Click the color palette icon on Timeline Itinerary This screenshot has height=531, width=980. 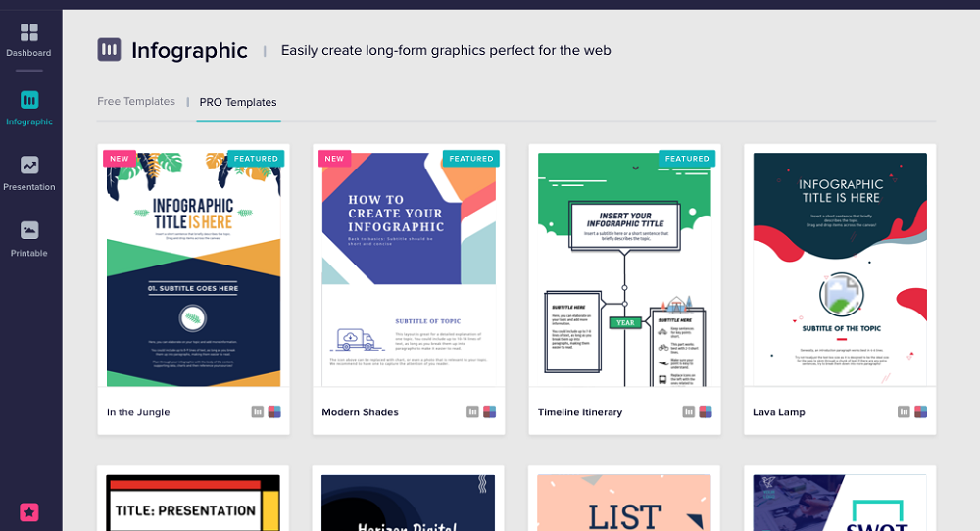point(705,412)
